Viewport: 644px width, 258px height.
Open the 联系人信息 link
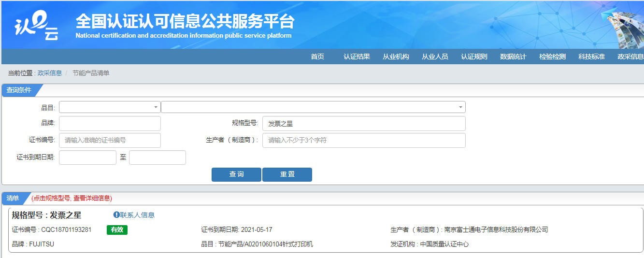click(137, 215)
